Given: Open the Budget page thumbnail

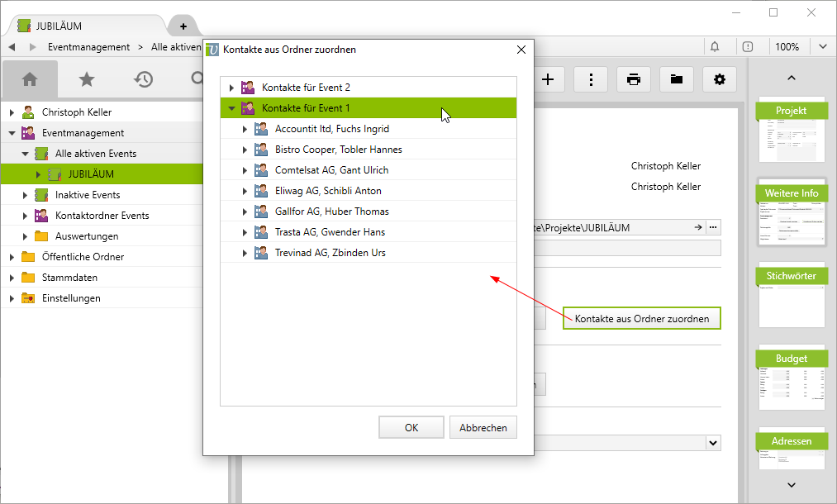Looking at the screenshot, I should point(791,377).
